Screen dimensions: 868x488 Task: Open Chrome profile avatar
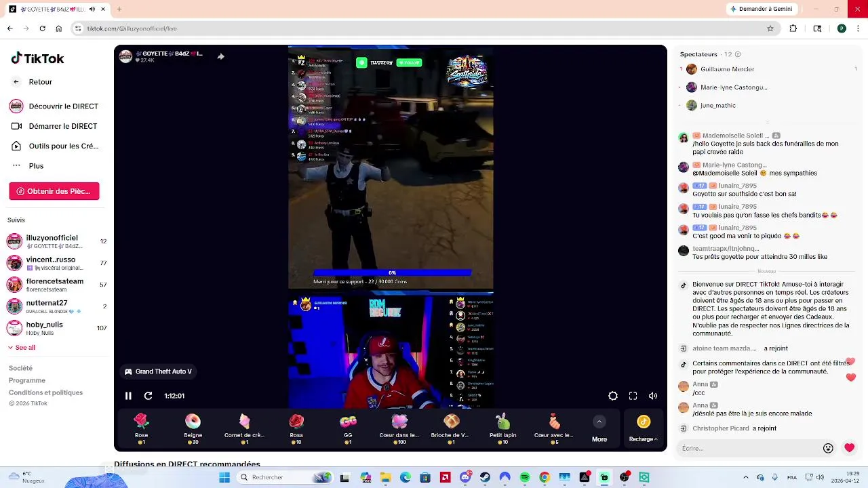(842, 28)
